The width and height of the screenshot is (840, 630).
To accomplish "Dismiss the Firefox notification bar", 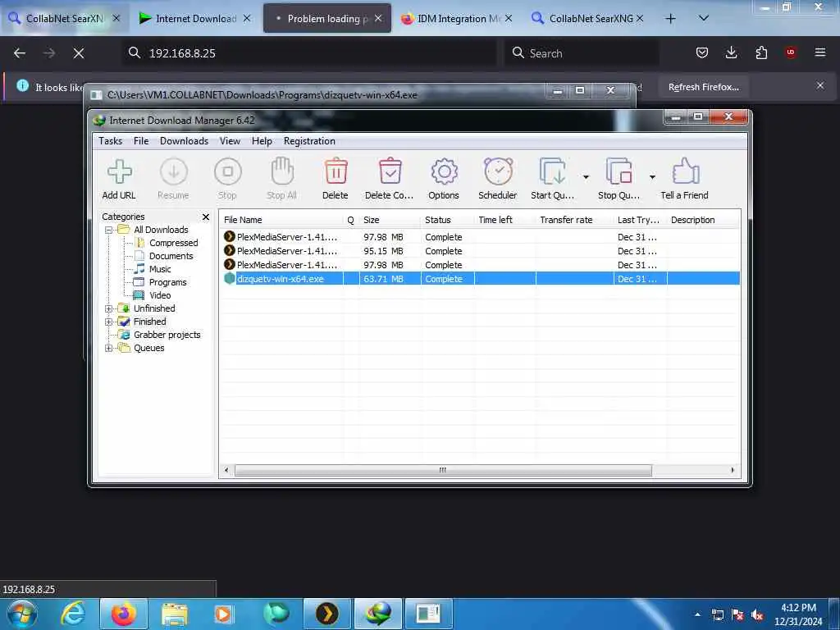I will point(820,85).
